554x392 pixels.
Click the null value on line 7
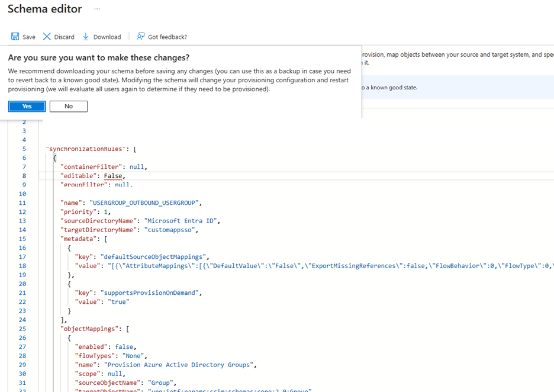click(136, 167)
